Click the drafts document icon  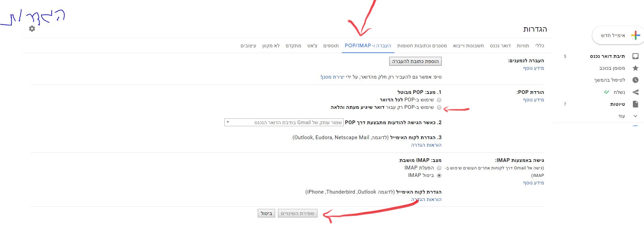635,104
